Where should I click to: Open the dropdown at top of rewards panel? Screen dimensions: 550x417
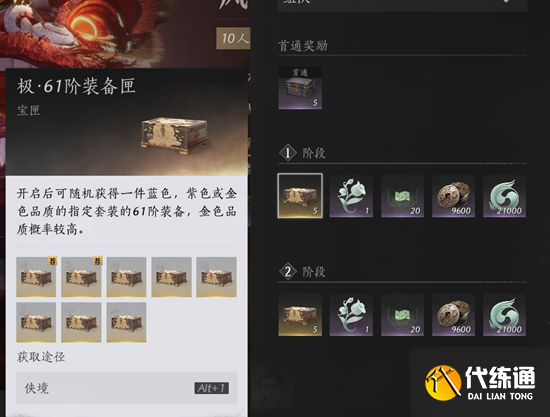[402, 5]
